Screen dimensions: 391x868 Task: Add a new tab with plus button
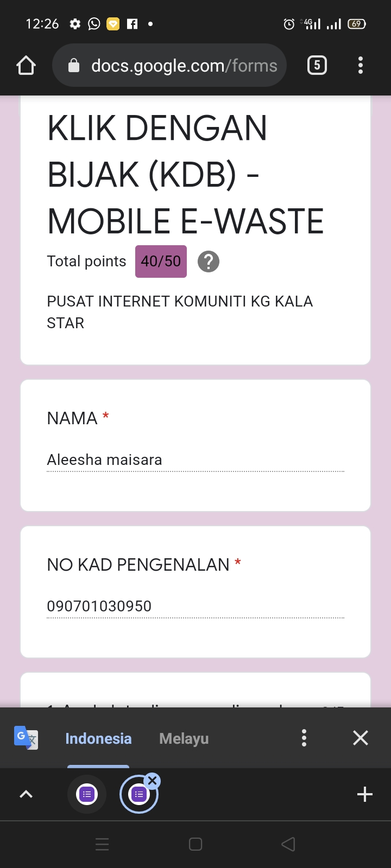click(365, 794)
